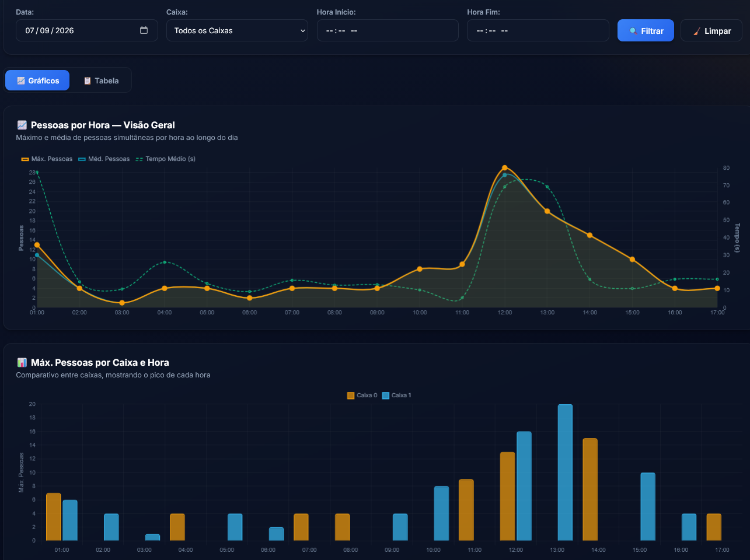Click the Limpar button
750x560 pixels.
(x=711, y=30)
